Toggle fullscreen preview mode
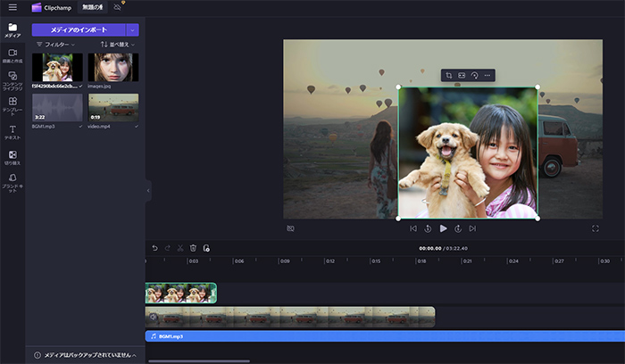Viewport: 625px width, 364px height. [595, 228]
